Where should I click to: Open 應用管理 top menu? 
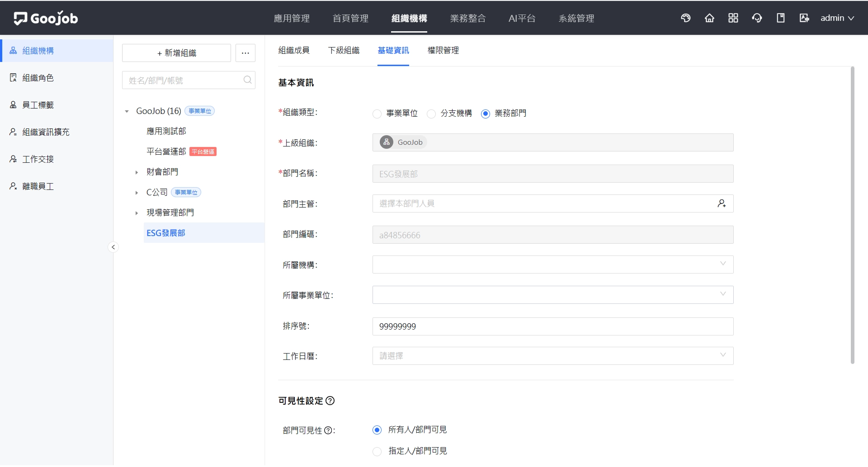[292, 18]
